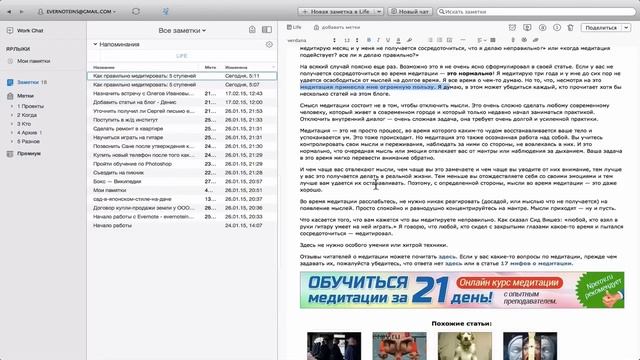
Task: Insert a bulleted list
Action: tap(430, 40)
